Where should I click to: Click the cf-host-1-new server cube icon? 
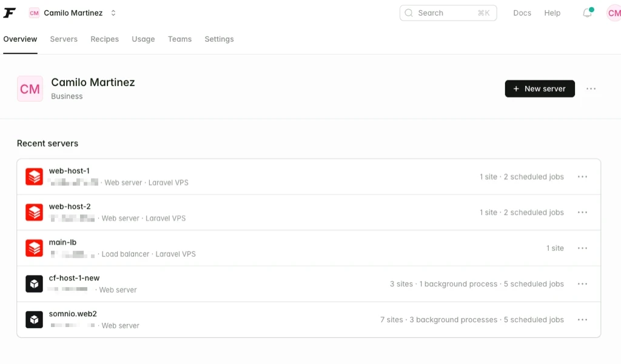point(34,284)
